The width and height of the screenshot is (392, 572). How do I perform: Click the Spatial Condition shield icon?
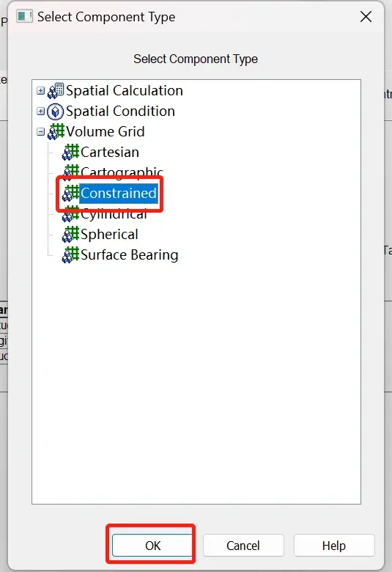56,111
